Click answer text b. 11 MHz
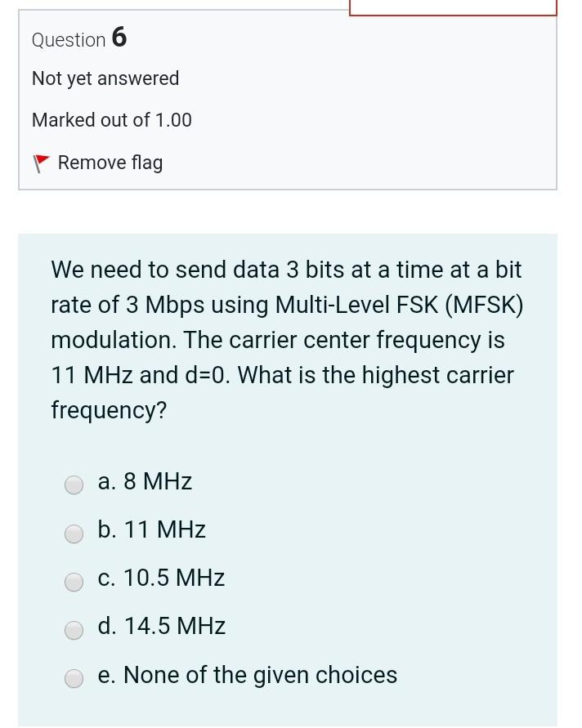This screenshot has width=582, height=728. click(151, 529)
